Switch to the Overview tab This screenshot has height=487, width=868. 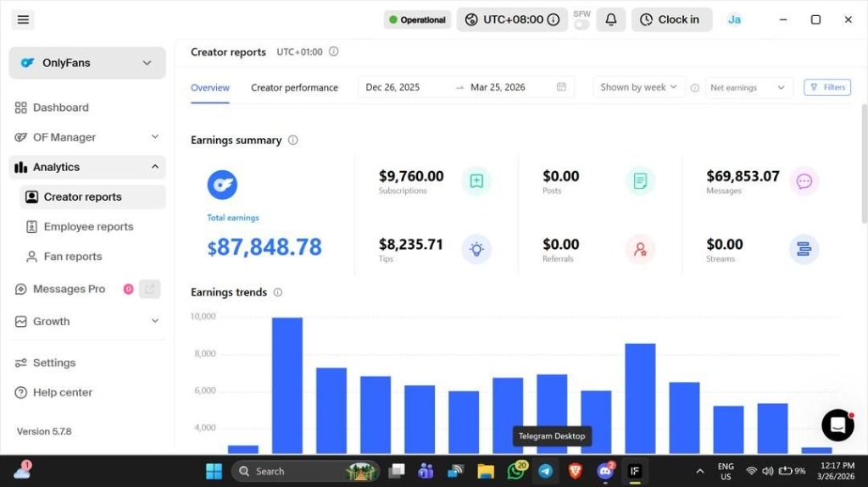[x=210, y=87]
